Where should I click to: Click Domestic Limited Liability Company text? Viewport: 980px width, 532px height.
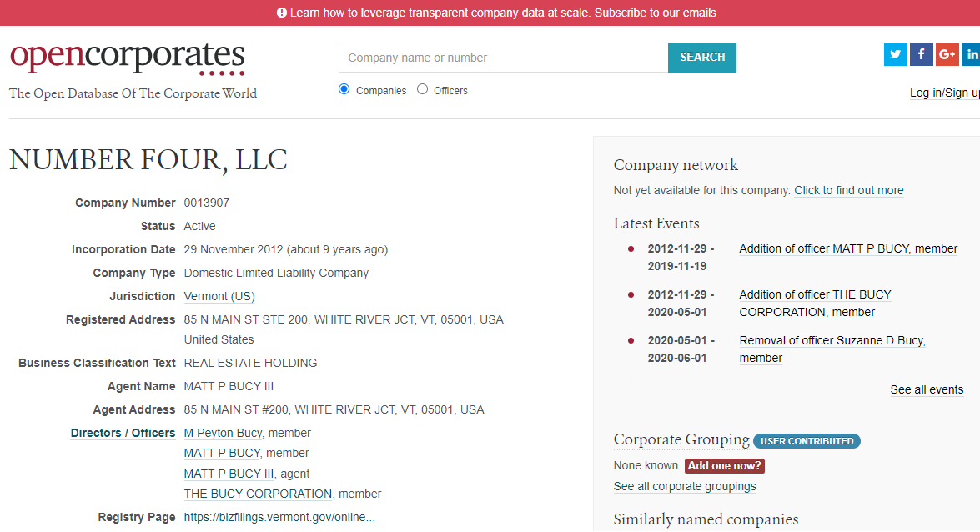276,274
